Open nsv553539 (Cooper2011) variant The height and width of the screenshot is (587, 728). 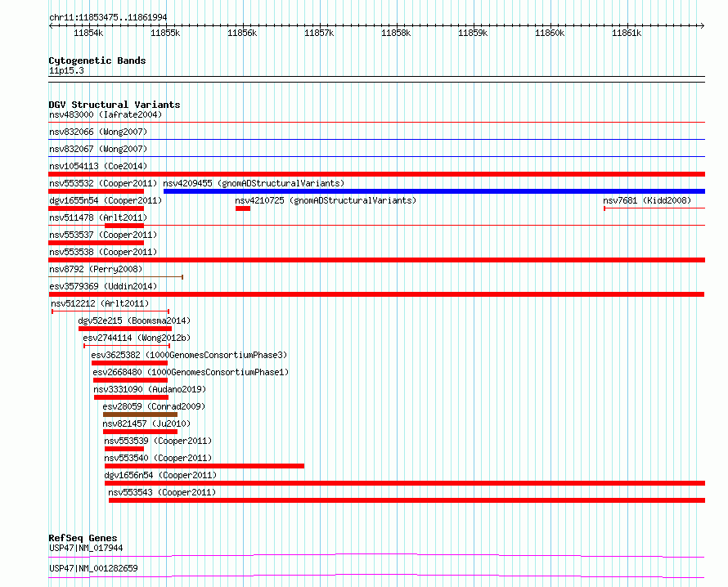click(x=158, y=441)
